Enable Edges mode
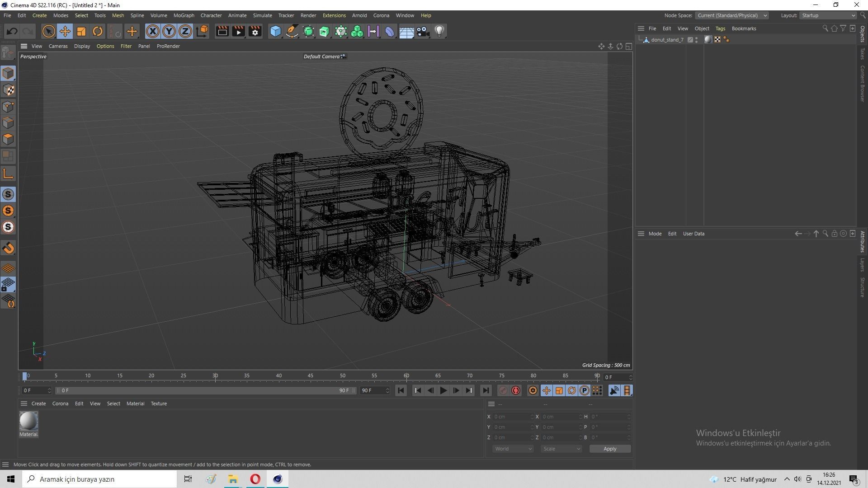 [8, 123]
